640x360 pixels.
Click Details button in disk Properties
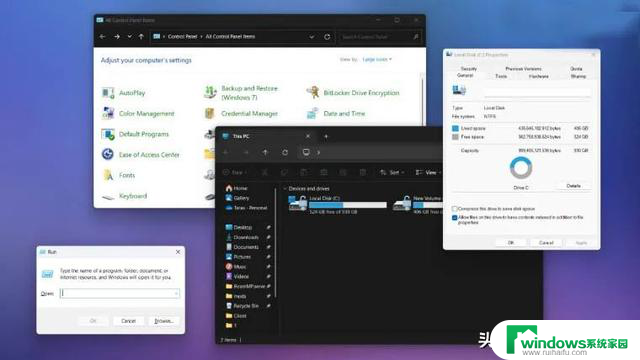tap(573, 186)
